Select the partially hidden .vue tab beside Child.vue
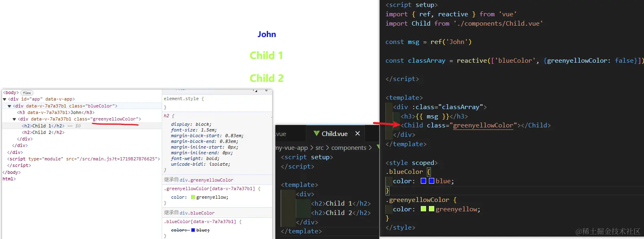The height and width of the screenshot is (239, 644). pyautogui.click(x=290, y=134)
